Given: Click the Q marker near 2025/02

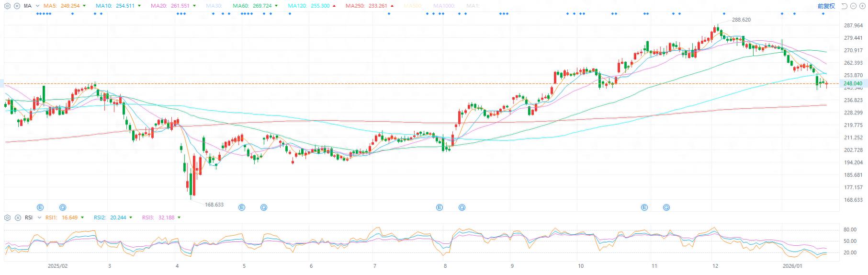Looking at the screenshot, I should pyautogui.click(x=63, y=207).
